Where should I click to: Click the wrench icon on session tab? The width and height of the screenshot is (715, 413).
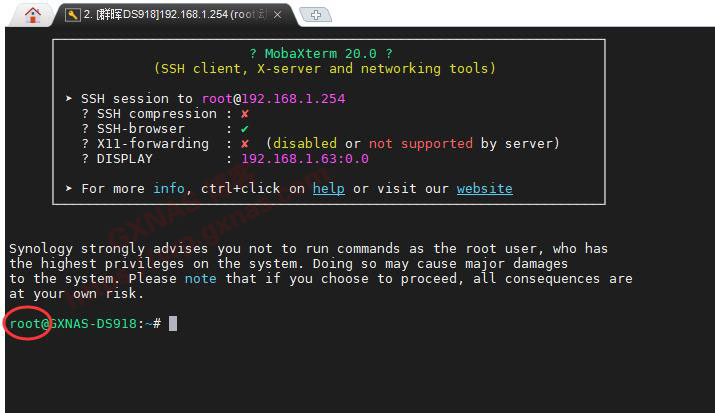pos(73,15)
